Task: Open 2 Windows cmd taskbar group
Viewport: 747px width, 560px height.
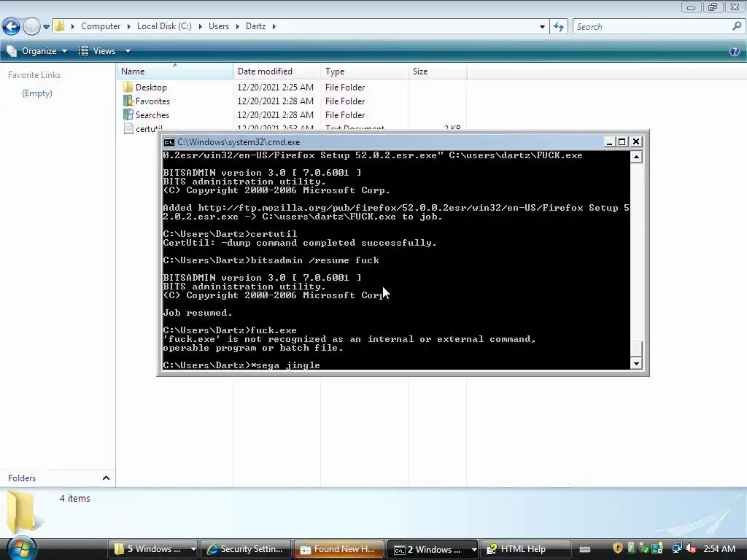Action: coord(432,549)
